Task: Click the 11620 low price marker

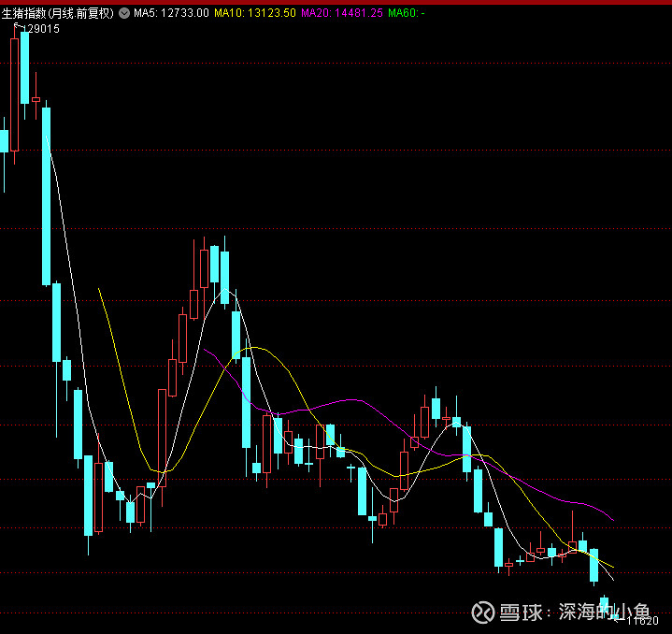Action: coord(642,621)
